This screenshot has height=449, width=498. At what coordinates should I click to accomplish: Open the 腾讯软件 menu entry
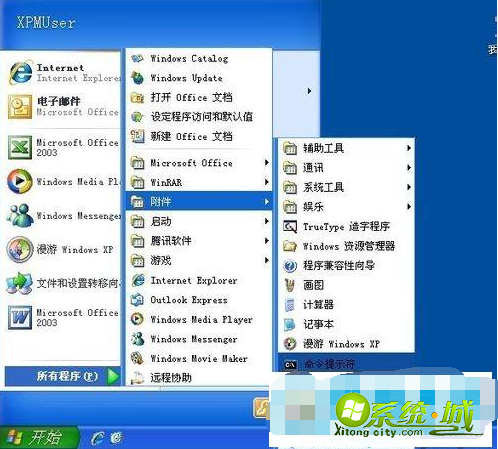pos(199,241)
